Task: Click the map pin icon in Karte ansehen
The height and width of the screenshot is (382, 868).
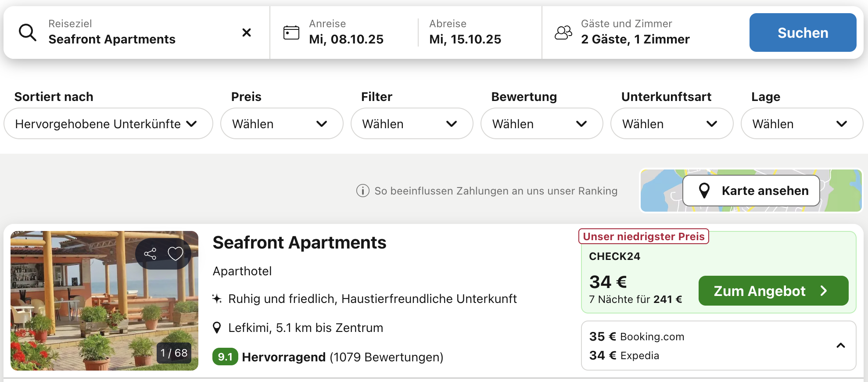Action: (704, 191)
